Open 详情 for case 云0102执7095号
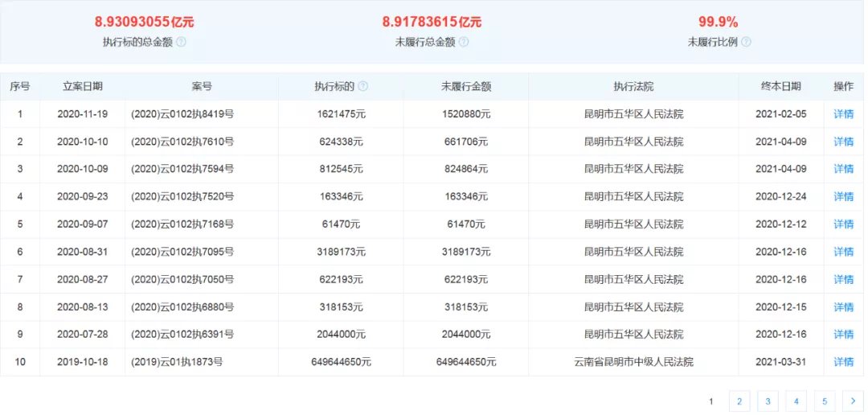 click(x=844, y=252)
